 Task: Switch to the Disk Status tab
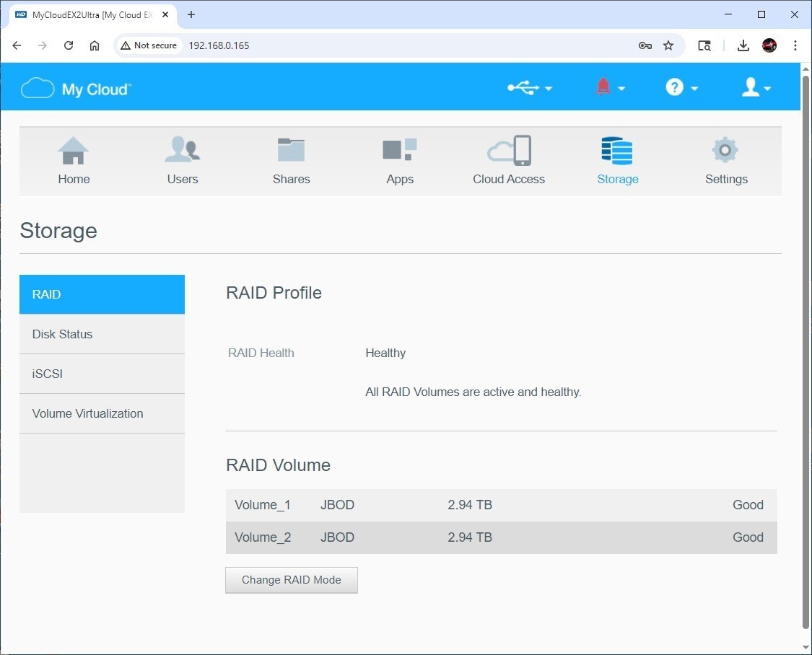[102, 334]
